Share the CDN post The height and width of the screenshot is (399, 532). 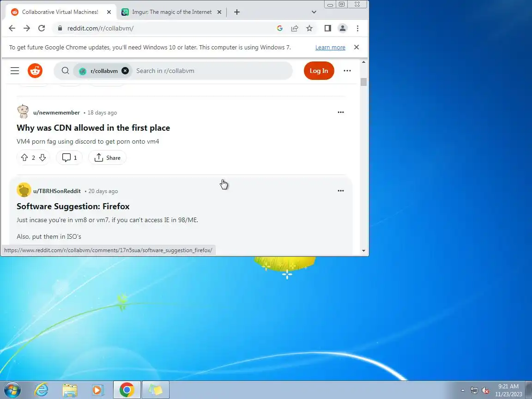[107, 157]
